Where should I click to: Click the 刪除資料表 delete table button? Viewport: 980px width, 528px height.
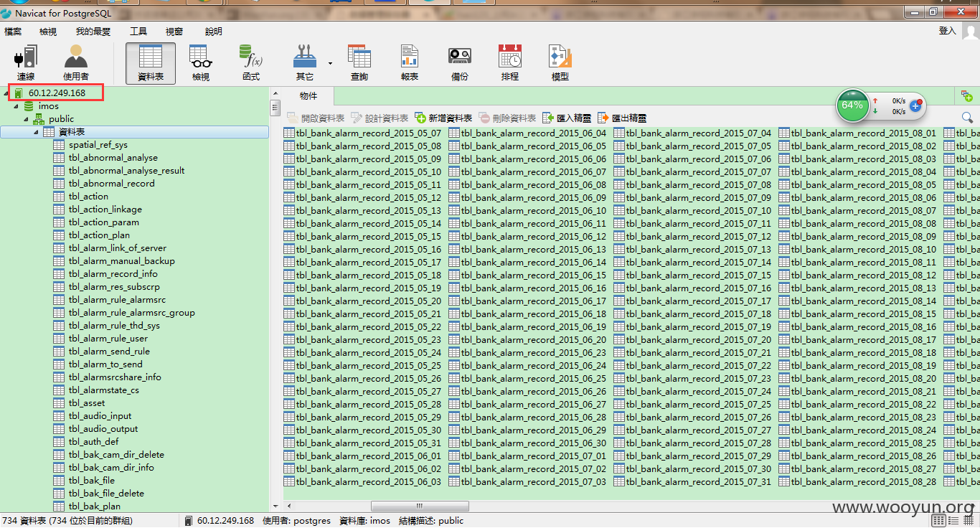507,118
